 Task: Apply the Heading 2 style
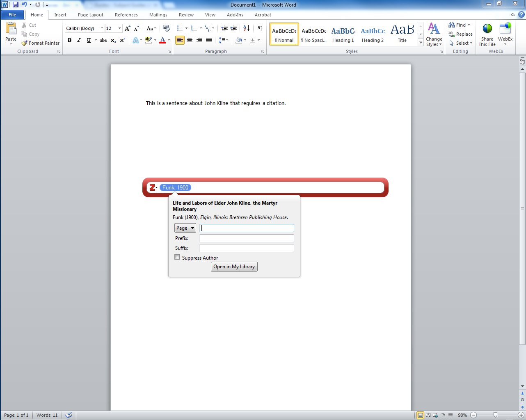(373, 34)
